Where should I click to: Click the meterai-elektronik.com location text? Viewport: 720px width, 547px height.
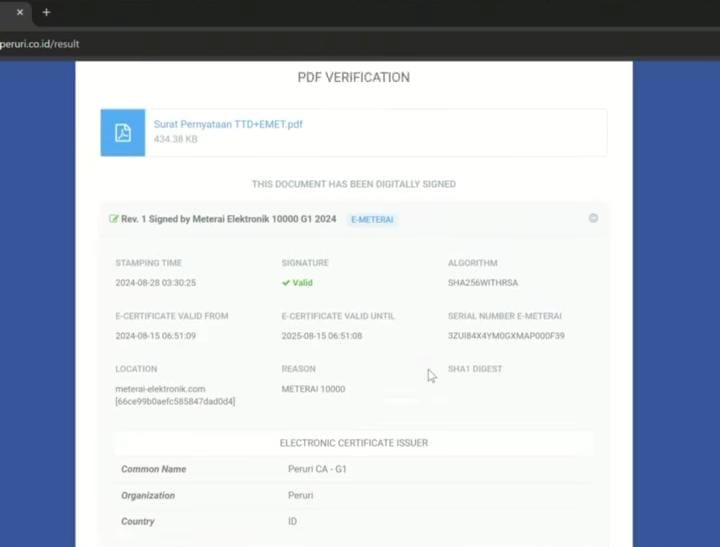(x=160, y=389)
